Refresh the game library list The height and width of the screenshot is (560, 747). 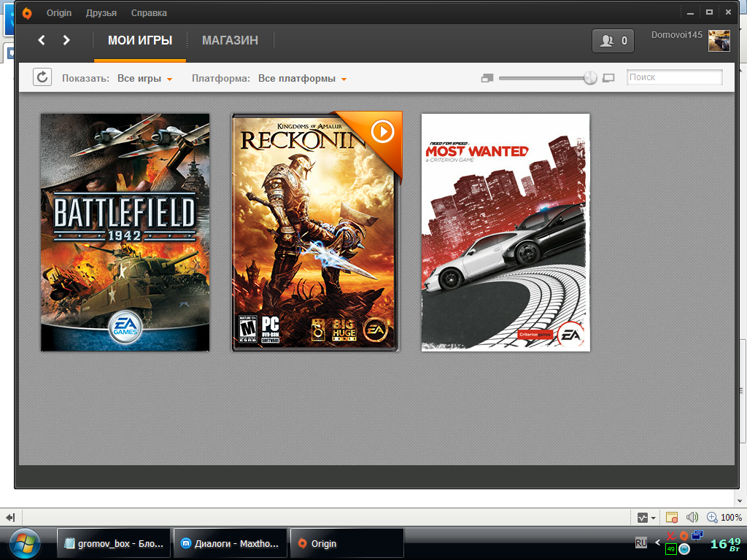click(42, 77)
